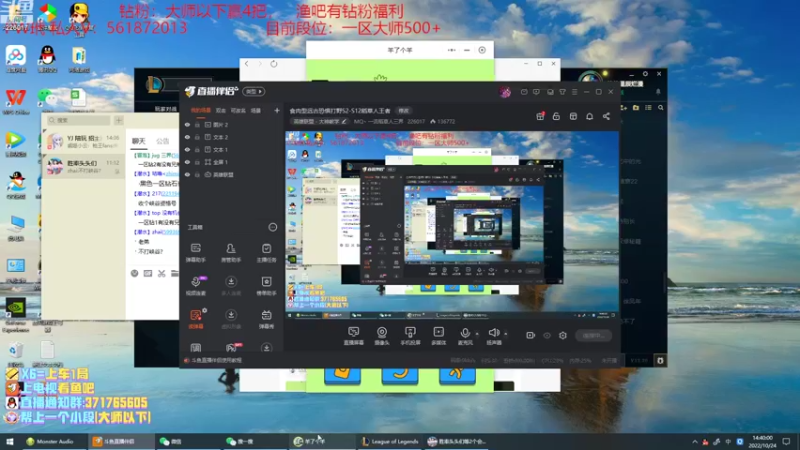Open Monster Audio from the taskbar
800x450 pixels.
(50, 441)
